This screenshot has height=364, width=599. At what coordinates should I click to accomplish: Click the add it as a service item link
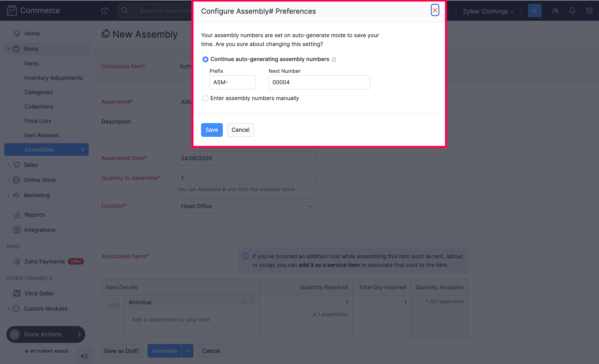329,265
